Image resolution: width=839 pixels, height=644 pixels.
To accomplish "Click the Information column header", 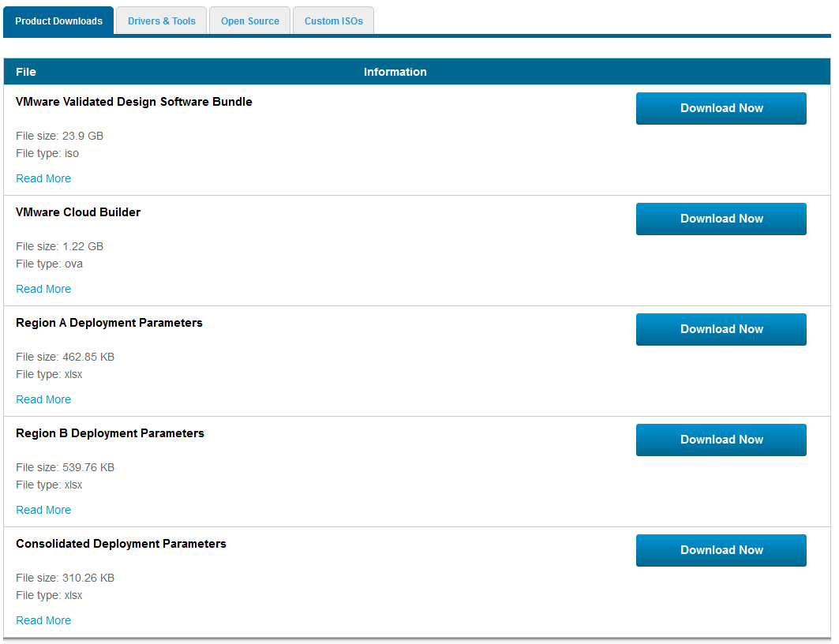I will (x=395, y=72).
